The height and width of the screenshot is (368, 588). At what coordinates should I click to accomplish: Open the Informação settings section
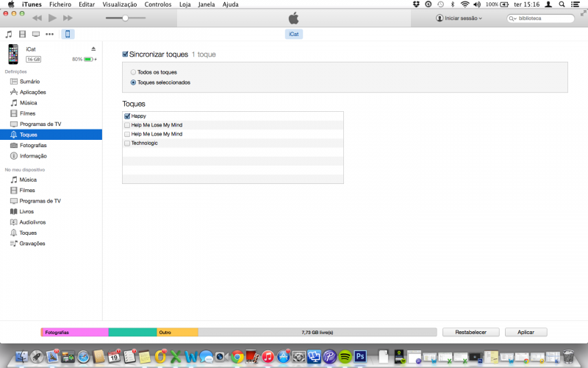(33, 156)
